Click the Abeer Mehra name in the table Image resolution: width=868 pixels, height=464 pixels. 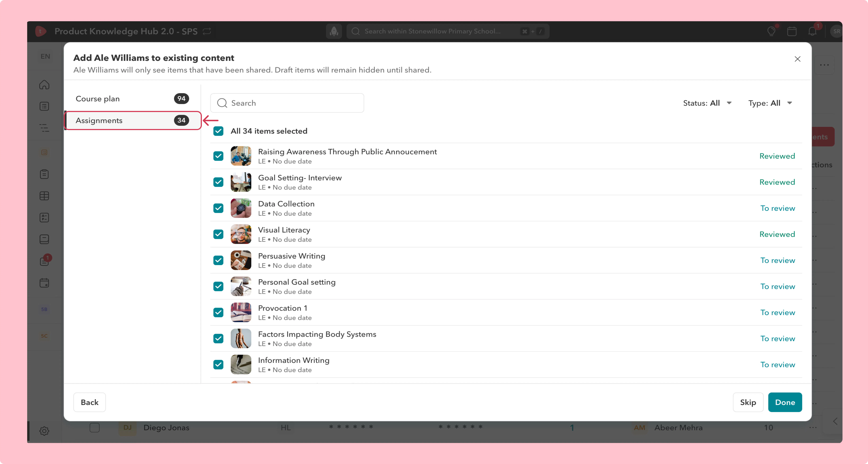tap(678, 428)
